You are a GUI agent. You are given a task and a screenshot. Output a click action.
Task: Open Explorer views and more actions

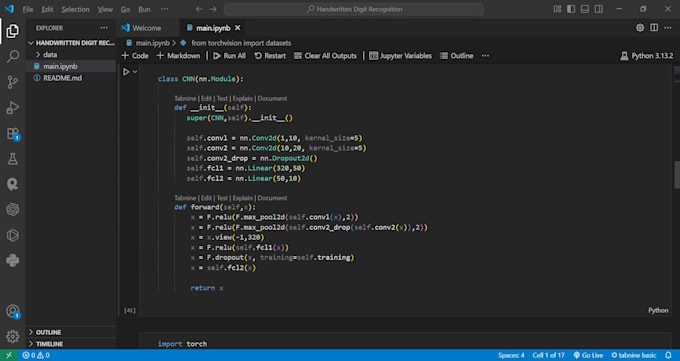pyautogui.click(x=104, y=28)
